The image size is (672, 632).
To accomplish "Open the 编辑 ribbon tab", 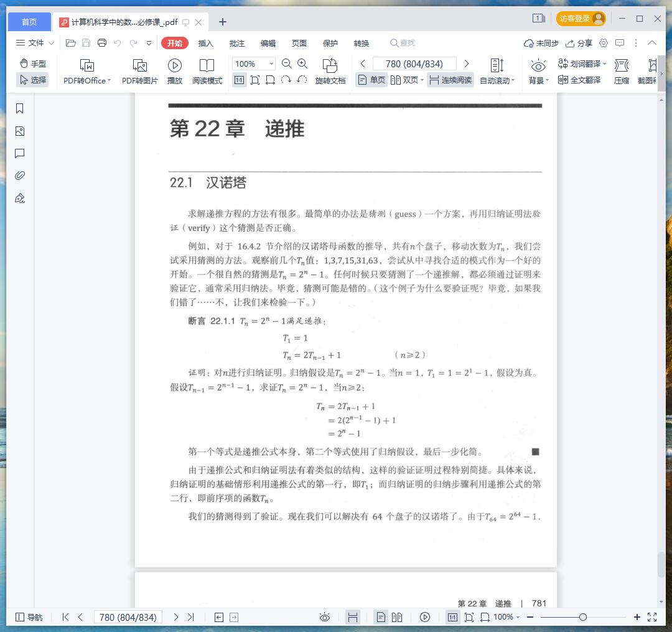I will pos(268,43).
